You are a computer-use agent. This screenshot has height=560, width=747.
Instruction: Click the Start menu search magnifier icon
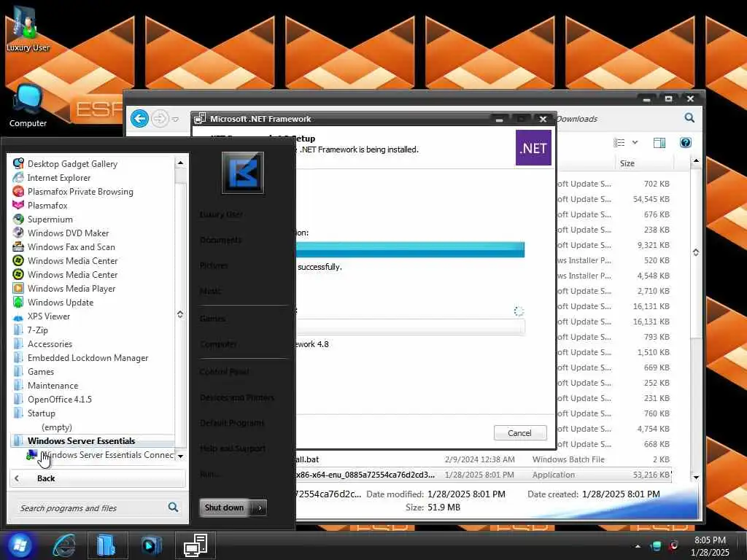coord(174,507)
